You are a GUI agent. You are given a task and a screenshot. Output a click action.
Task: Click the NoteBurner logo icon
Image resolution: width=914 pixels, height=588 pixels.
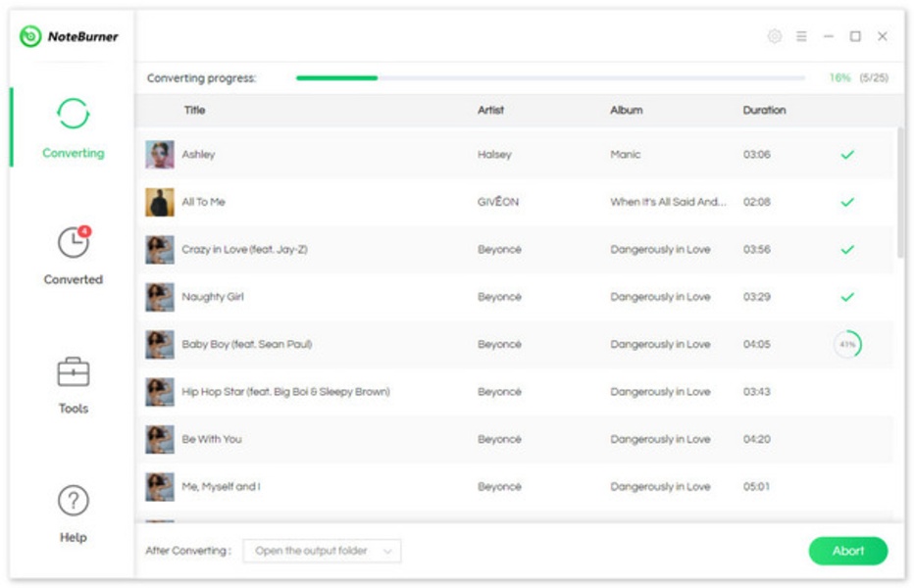(x=31, y=36)
